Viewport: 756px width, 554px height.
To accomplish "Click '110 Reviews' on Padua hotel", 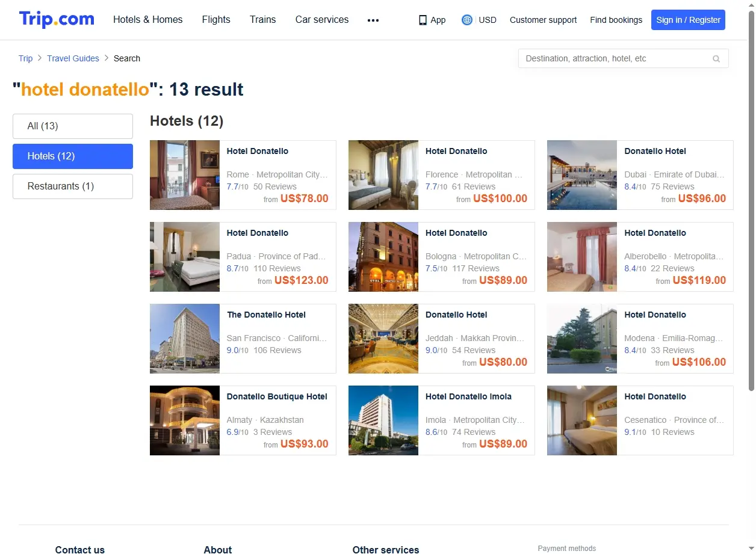I will (x=277, y=268).
